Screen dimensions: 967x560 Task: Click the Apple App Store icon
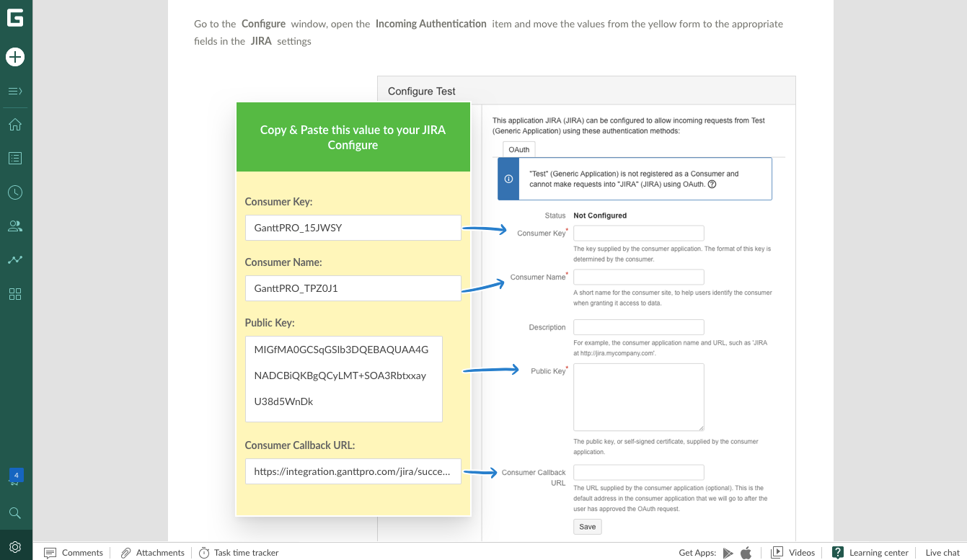pos(746,552)
